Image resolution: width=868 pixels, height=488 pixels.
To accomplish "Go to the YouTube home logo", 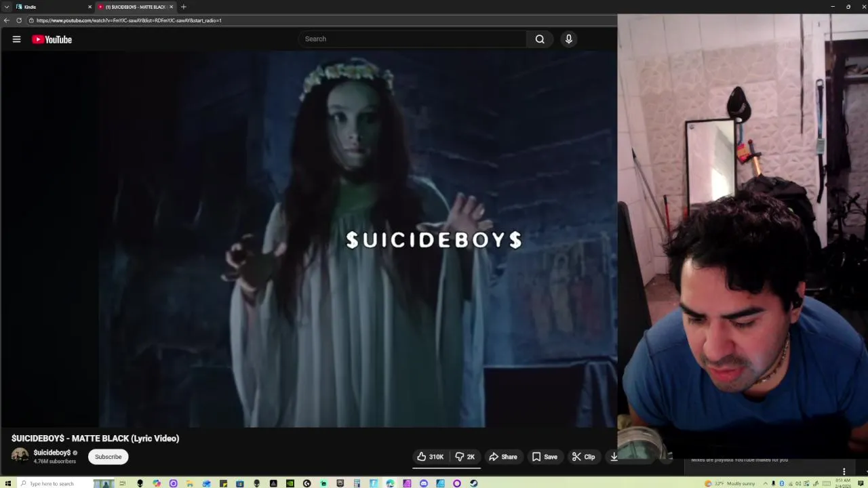I will pyautogui.click(x=52, y=39).
